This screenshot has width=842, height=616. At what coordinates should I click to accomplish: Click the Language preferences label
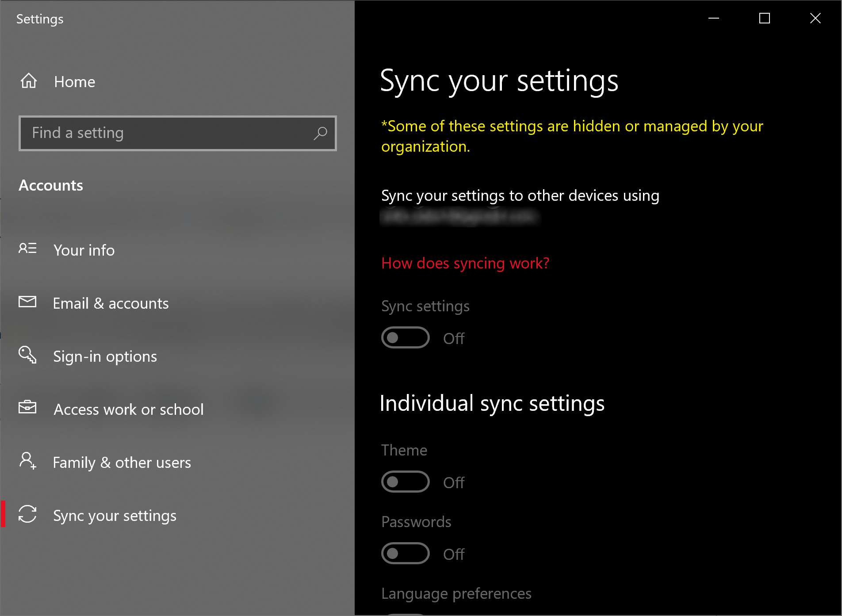456,593
